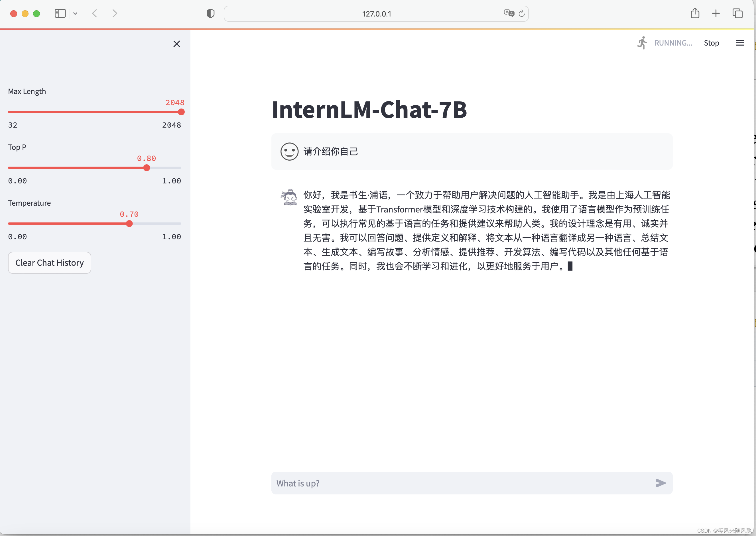Click the Temperature label

(29, 203)
